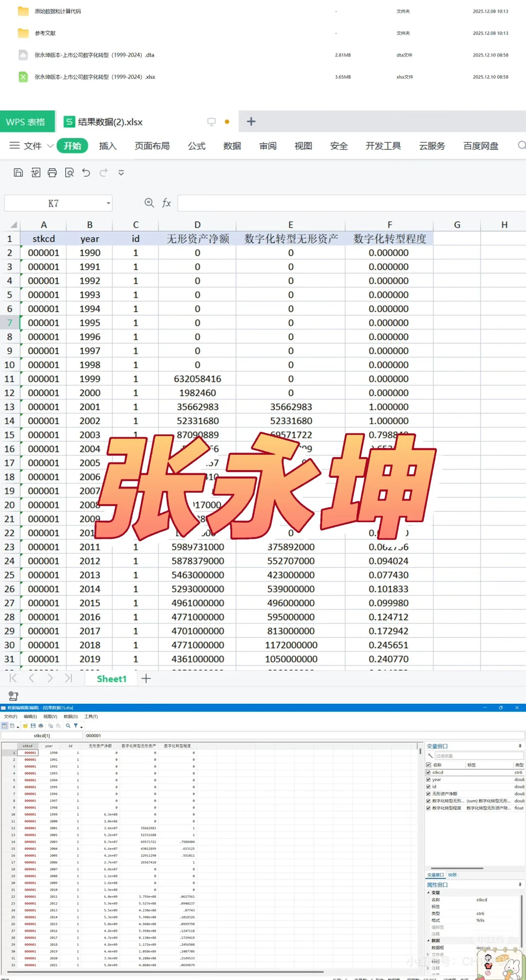Collapse the 数据 section in properties window

pyautogui.click(x=428, y=940)
